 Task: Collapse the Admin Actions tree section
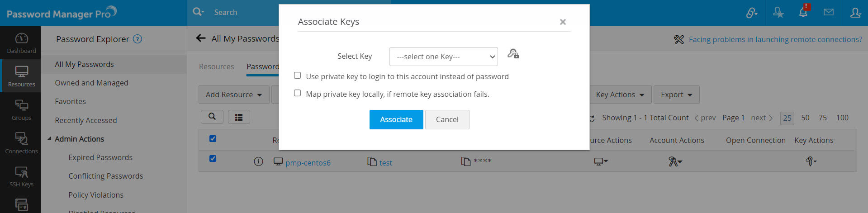point(49,139)
